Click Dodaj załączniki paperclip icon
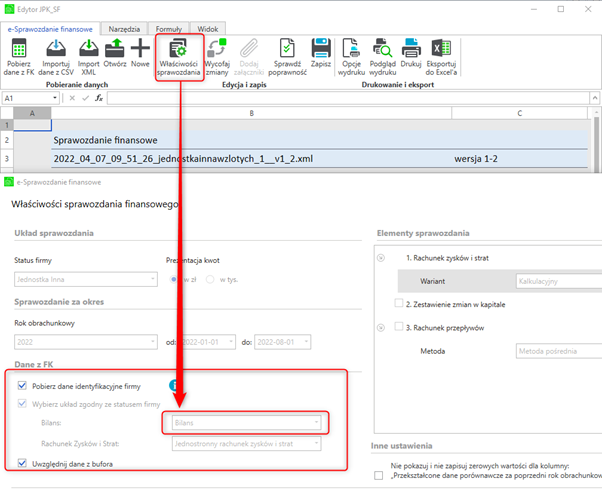The image size is (602, 494). pyautogui.click(x=249, y=48)
